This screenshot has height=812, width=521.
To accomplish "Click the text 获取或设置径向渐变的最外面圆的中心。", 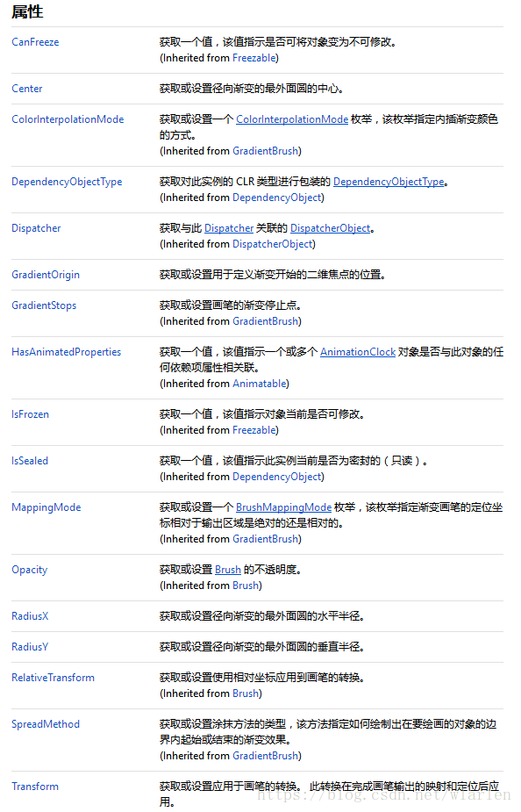I will pos(251,89).
